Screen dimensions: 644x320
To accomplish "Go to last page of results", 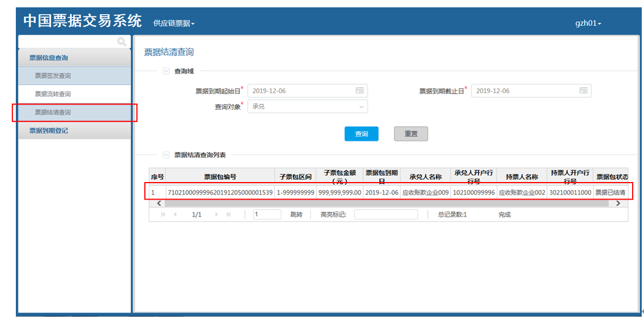I will click(229, 215).
